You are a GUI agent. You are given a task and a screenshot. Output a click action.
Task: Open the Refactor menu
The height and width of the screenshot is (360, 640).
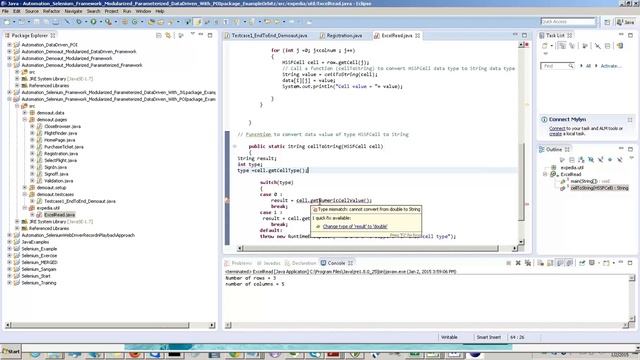click(x=51, y=11)
